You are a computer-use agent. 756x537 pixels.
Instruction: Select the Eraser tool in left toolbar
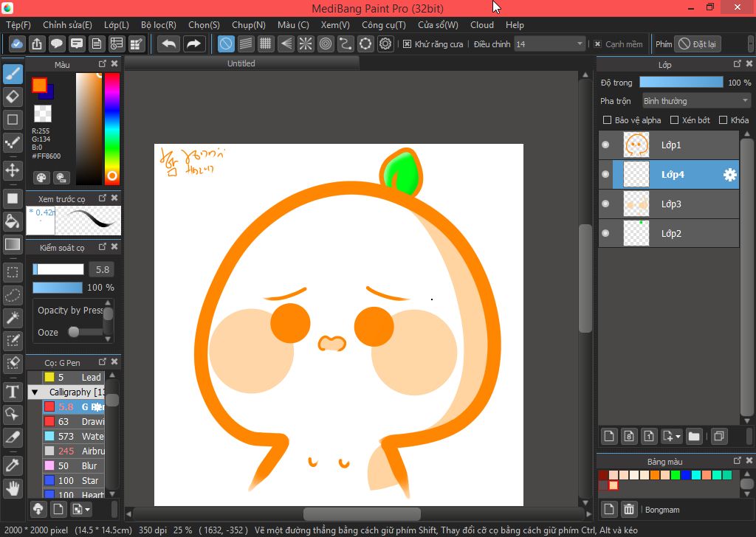(x=13, y=97)
